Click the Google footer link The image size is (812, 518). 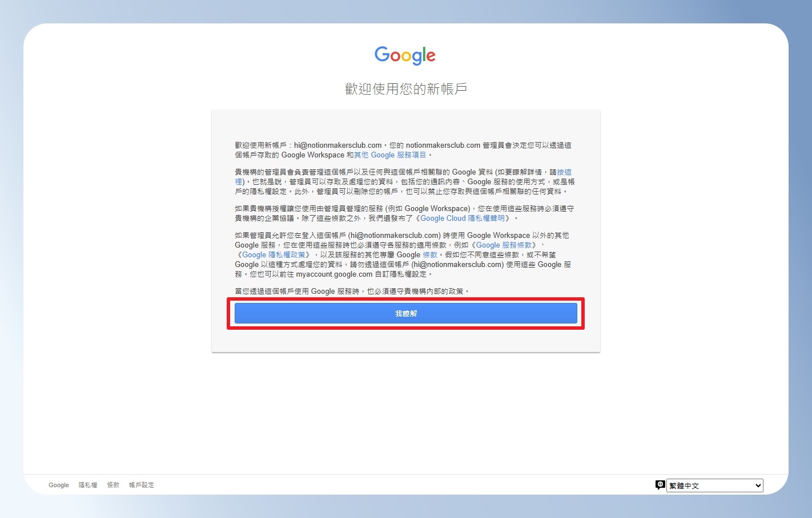click(x=58, y=485)
